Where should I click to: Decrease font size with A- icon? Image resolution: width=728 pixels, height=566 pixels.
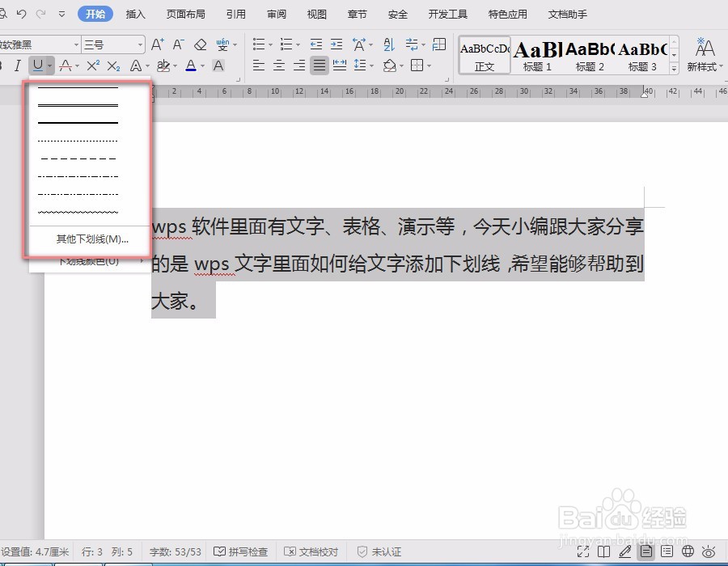[x=178, y=44]
